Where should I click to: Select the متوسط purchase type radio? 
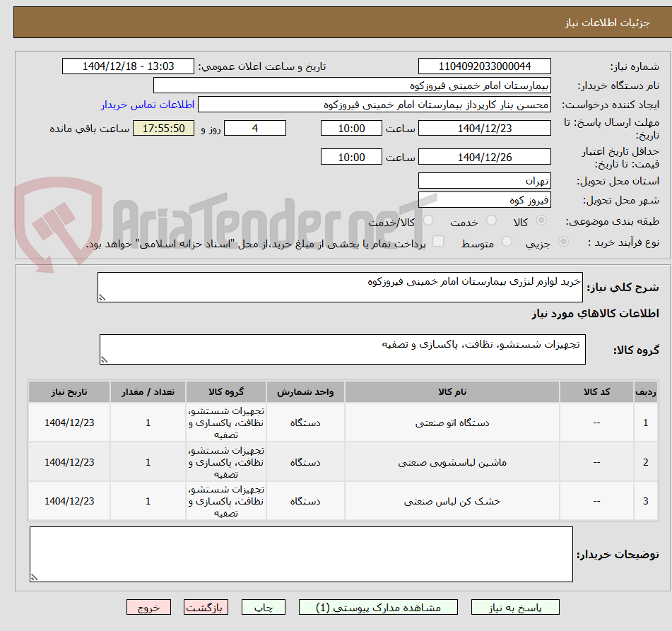507,242
